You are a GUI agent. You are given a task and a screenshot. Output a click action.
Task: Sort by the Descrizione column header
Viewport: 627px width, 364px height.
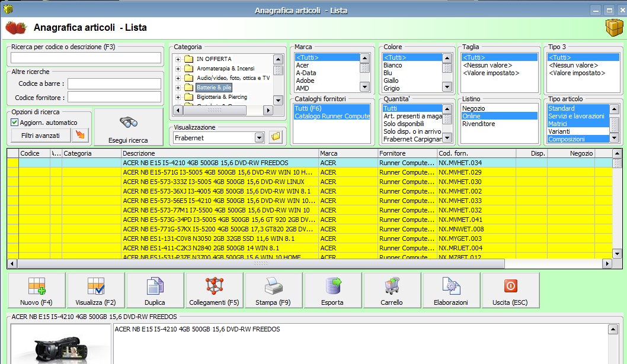coord(220,153)
